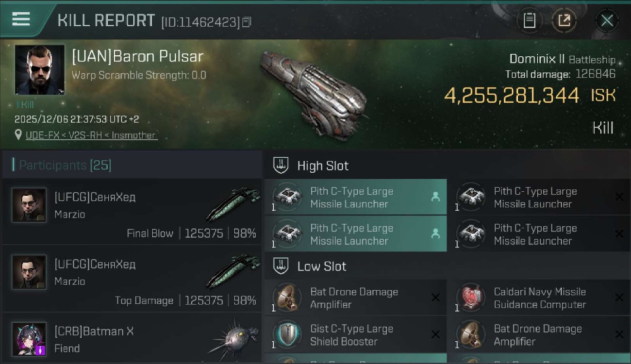Select the top Bat Drone Damage Amplifier
Screen dimensions: 631x364
pyautogui.click(x=355, y=298)
